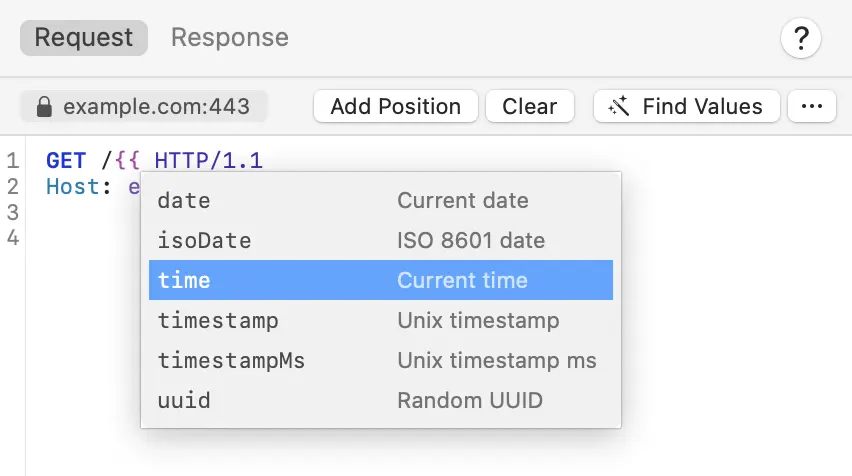Click the magic wand Find Values icon
The image size is (852, 476).
click(x=620, y=107)
